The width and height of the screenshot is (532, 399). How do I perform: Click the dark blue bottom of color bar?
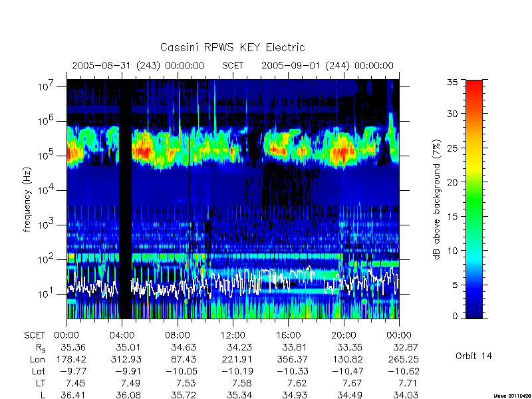(474, 311)
